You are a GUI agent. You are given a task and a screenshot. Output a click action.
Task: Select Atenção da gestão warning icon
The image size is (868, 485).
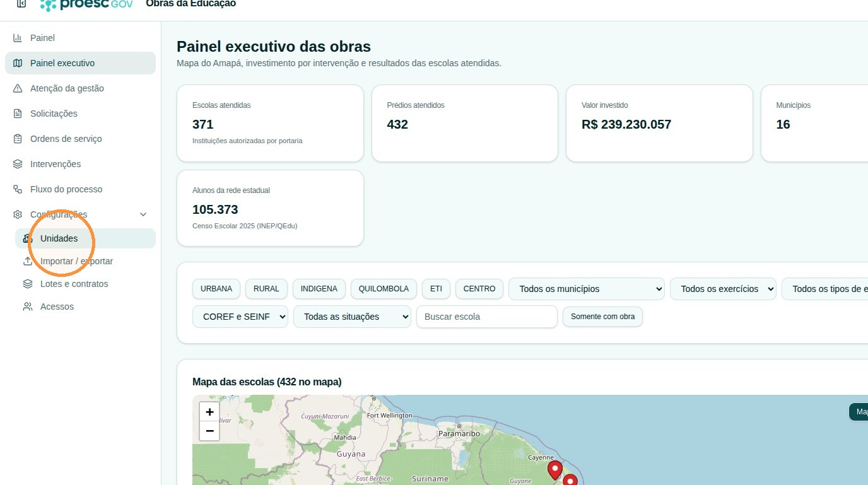click(18, 88)
